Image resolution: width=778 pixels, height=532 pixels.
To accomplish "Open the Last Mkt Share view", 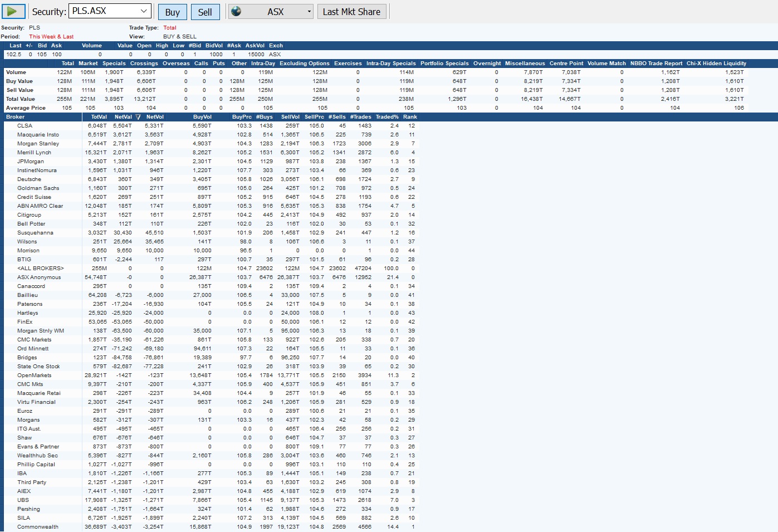I will point(351,12).
